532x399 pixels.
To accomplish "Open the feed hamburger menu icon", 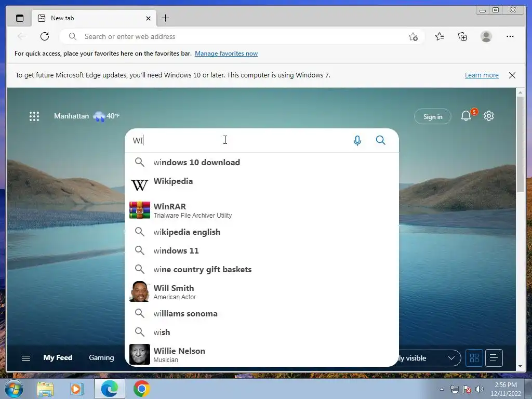I will [26, 358].
